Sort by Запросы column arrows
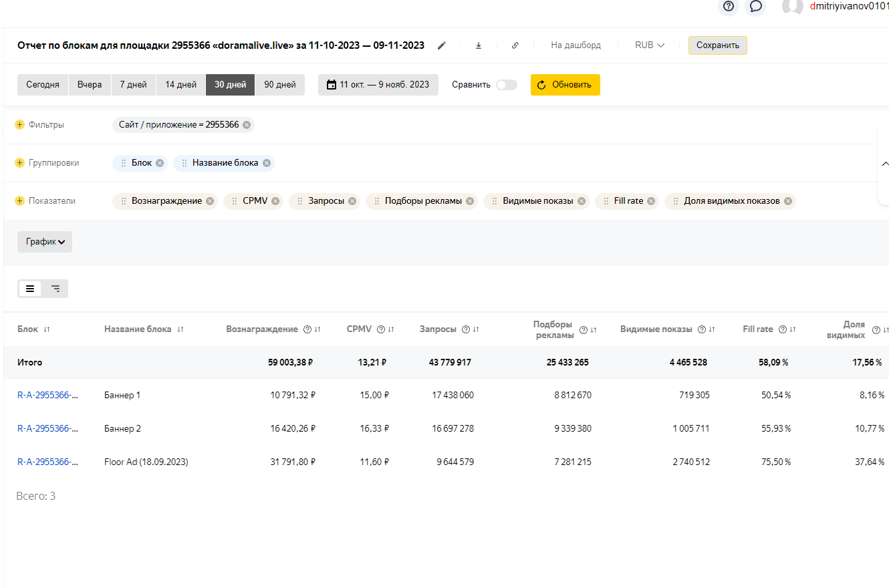The height and width of the screenshot is (588, 889). click(476, 329)
